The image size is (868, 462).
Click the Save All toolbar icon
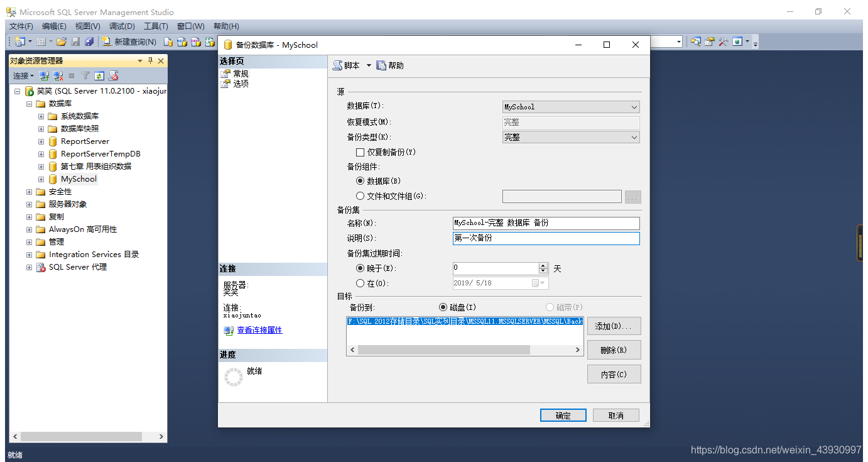[89, 41]
